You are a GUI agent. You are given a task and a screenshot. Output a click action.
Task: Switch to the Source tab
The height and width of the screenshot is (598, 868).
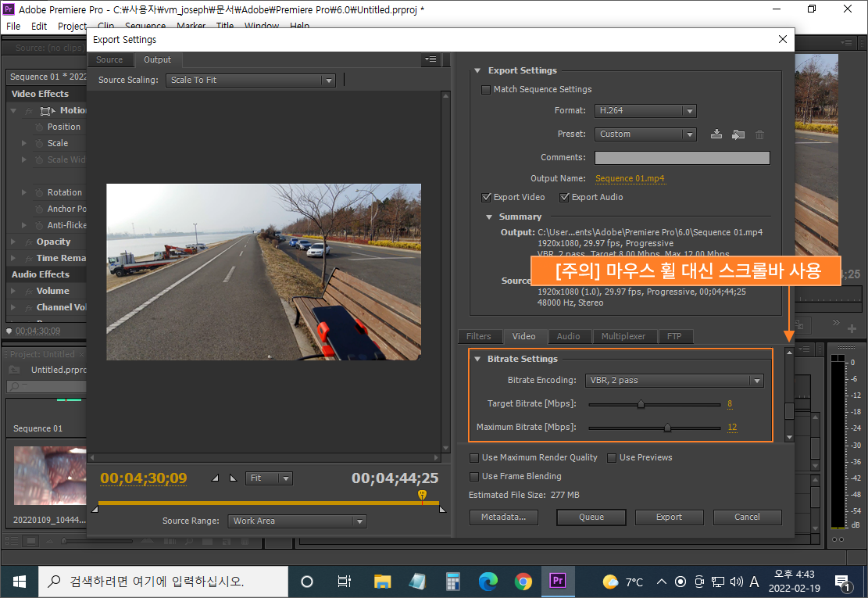109,59
